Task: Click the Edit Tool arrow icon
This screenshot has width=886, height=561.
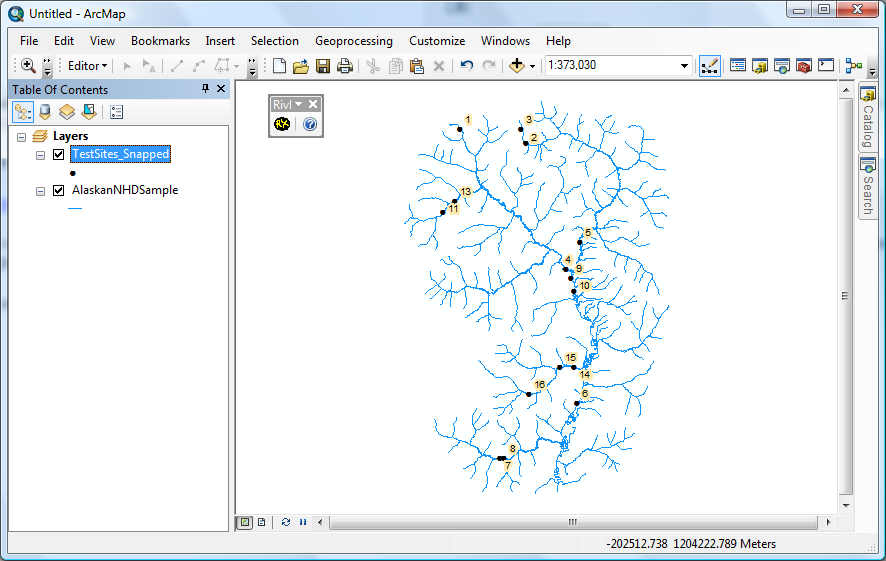Action: click(127, 66)
